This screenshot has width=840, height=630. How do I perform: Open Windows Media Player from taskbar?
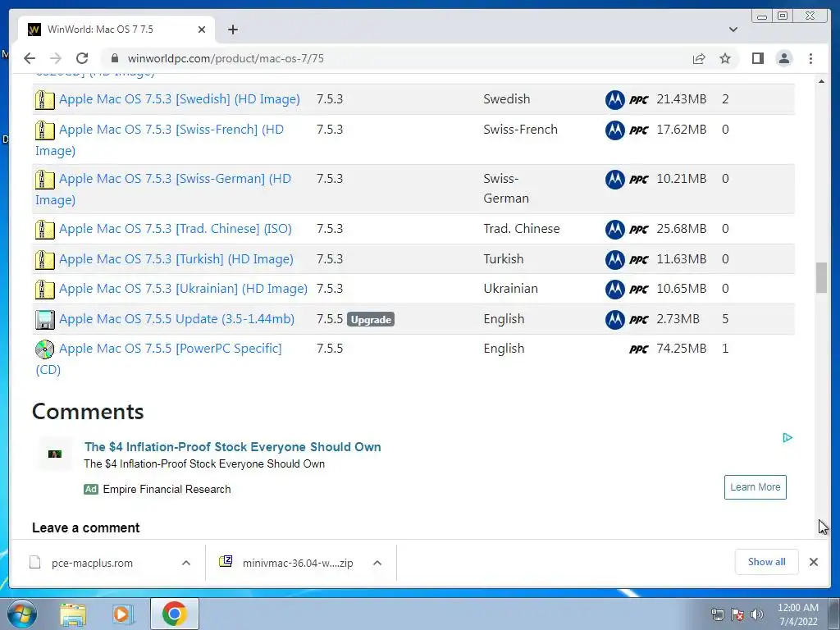123,614
